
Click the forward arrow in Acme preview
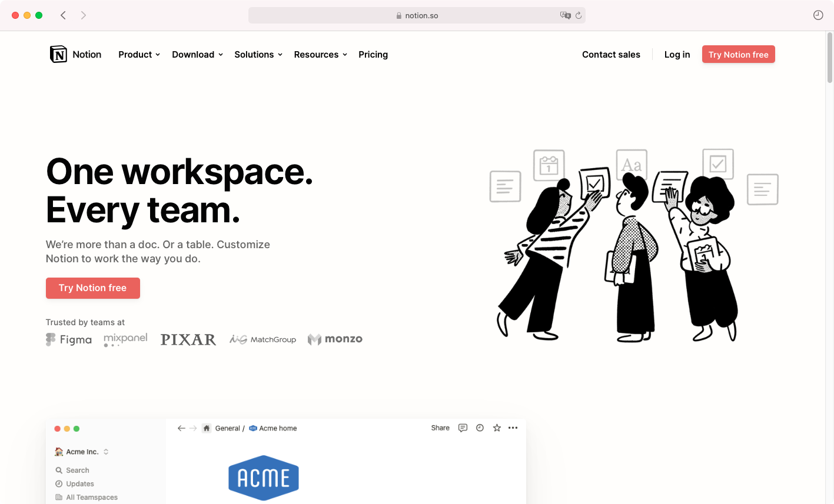[193, 428]
